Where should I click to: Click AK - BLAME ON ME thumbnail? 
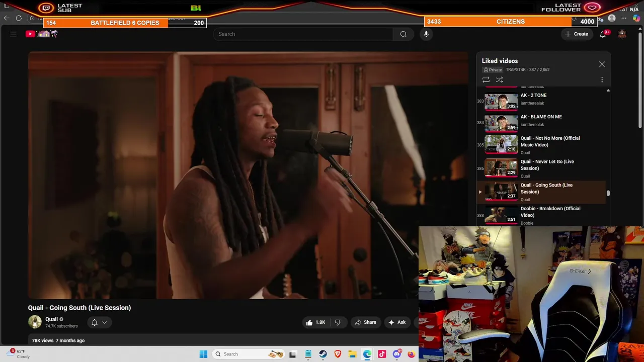pos(501,122)
